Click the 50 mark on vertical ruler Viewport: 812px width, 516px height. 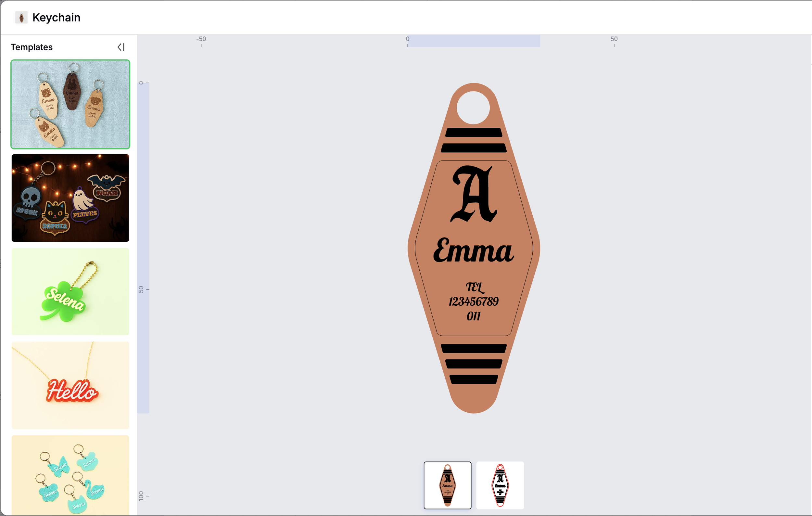coord(141,290)
